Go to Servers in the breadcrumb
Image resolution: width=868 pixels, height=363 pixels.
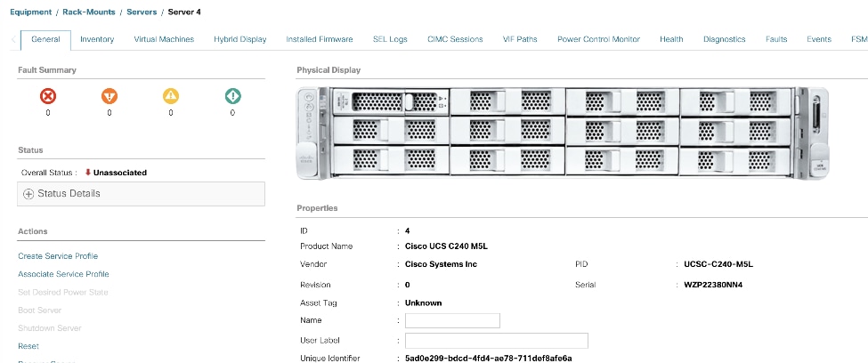pyautogui.click(x=142, y=12)
